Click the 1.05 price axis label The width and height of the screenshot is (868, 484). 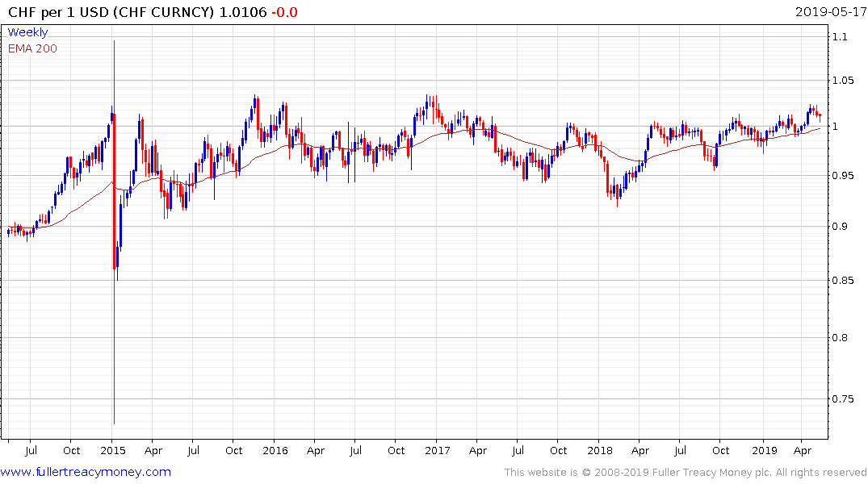tap(843, 81)
